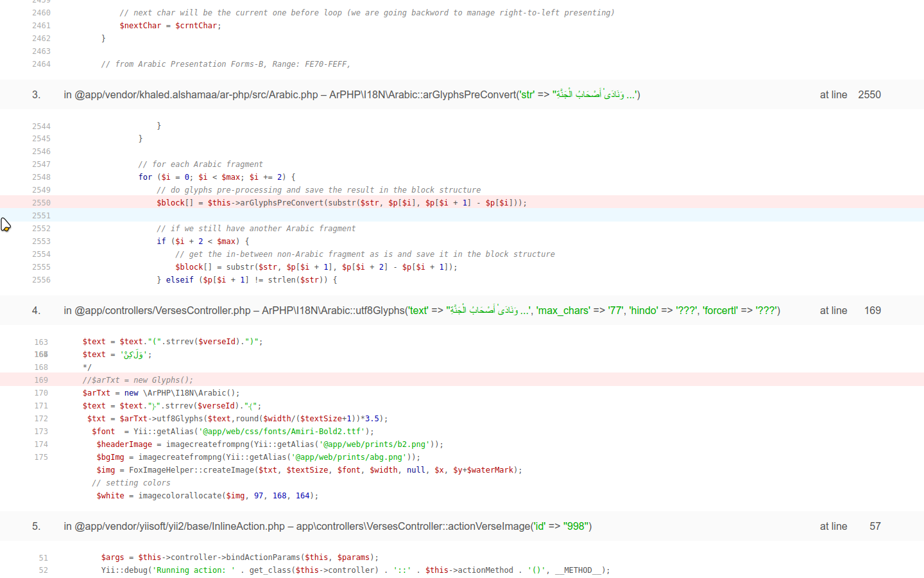The image size is (924, 578).
Task: Toggle stack frame 5 InlineAction.php header
Action: (x=462, y=526)
